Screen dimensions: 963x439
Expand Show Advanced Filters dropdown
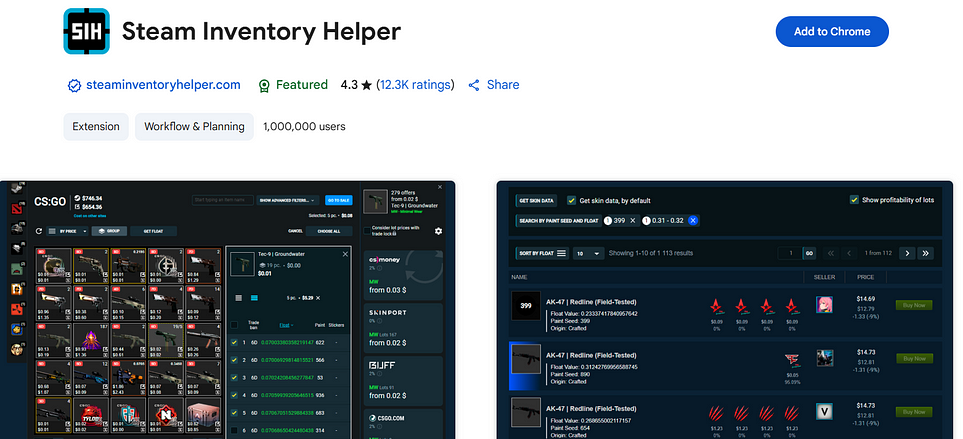click(288, 200)
